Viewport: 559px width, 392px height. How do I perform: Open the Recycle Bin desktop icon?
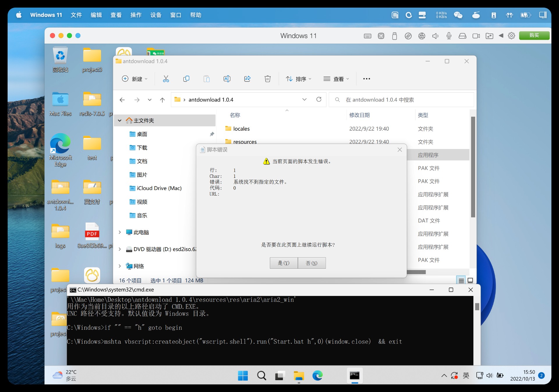(x=60, y=59)
